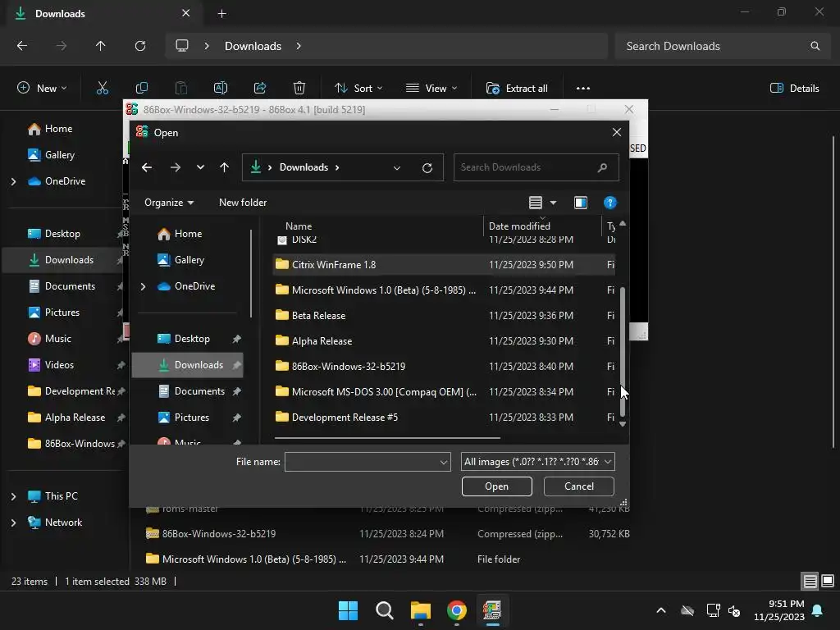Switch Explorer to large thumbnails view
Screen dimensions: 840x630
pyautogui.click(x=828, y=581)
